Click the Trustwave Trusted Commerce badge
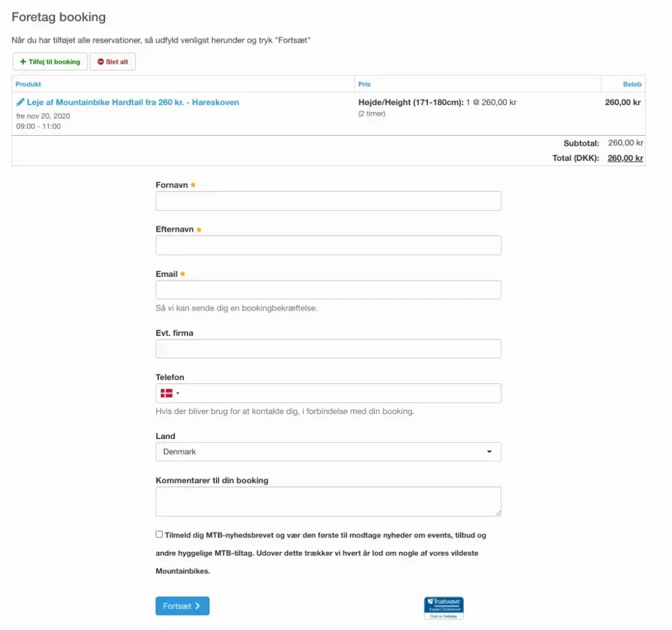 point(444,608)
